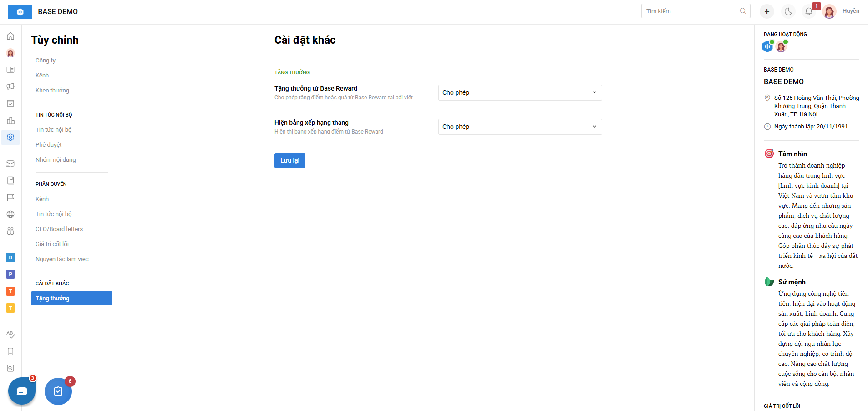Click the Tầm nhìn target icon
Screen dimensions: 868x411
(x=769, y=154)
